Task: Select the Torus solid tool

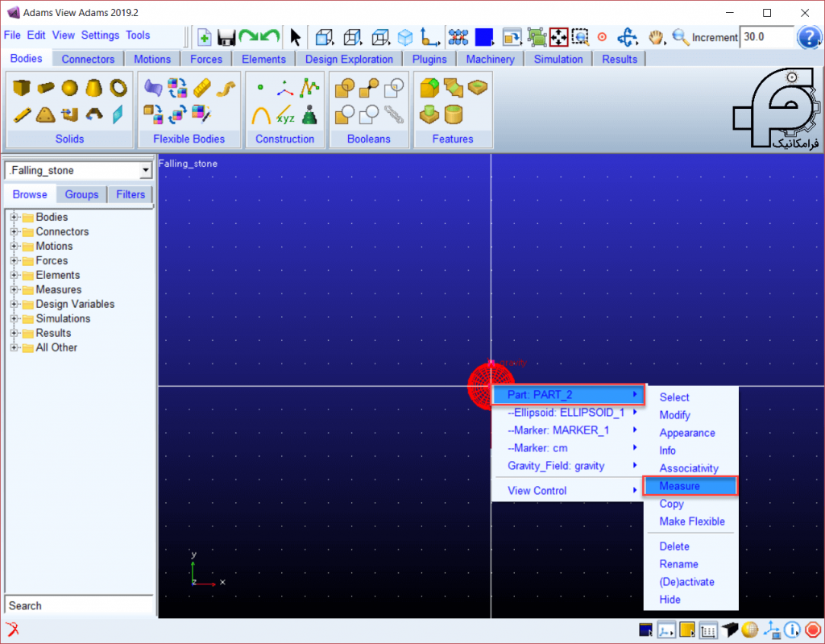Action: pos(118,87)
